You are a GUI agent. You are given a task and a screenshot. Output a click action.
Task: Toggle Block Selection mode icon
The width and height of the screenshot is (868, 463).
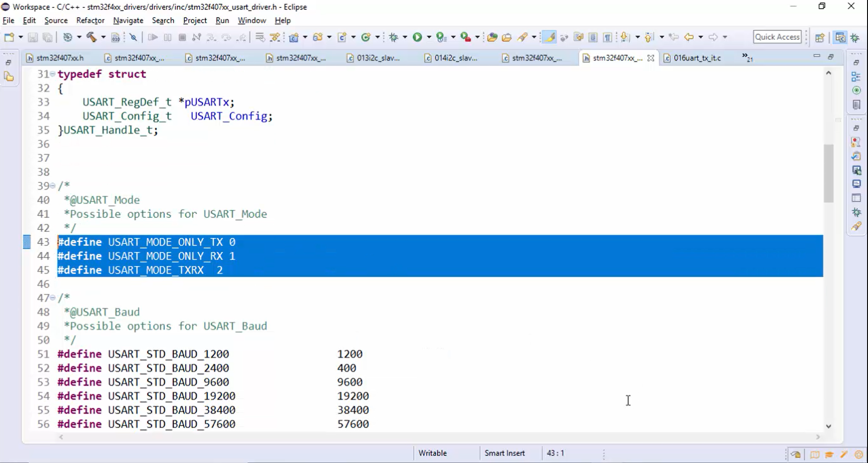[593, 37]
